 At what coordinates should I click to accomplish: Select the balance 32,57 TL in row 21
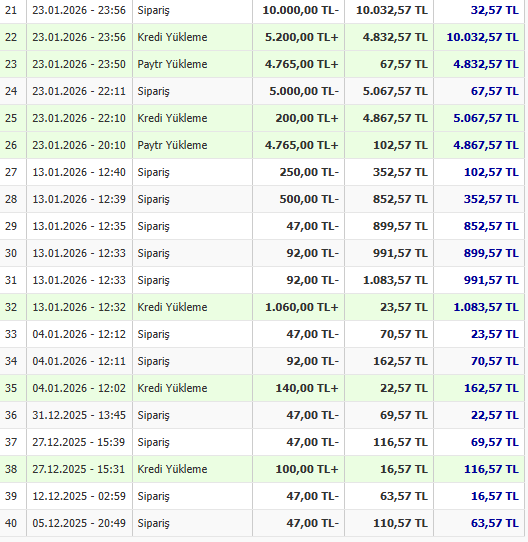coord(494,10)
